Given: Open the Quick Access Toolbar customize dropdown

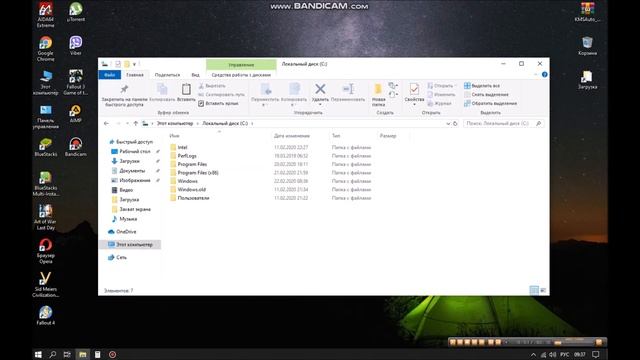Looking at the screenshot, I should (134, 64).
